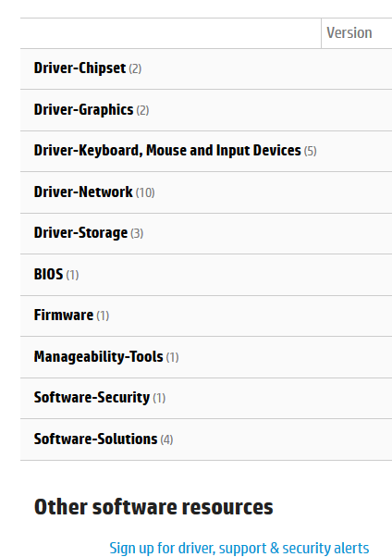The image size is (392, 557).
Task: Expand the Driver-Network category
Action: click(x=206, y=192)
